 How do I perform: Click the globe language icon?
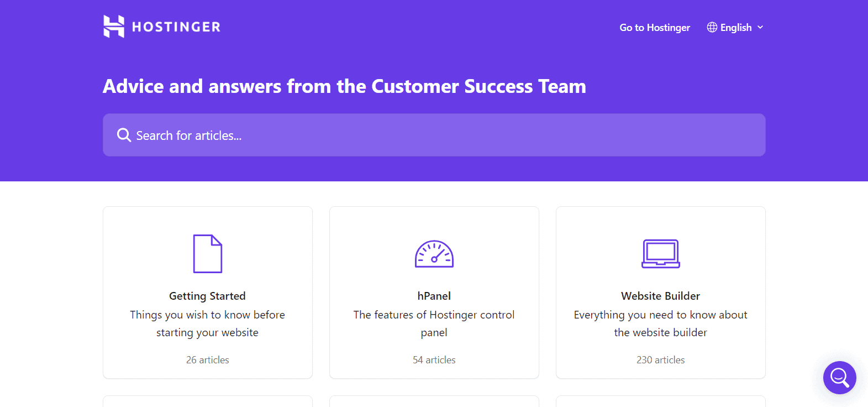(712, 27)
